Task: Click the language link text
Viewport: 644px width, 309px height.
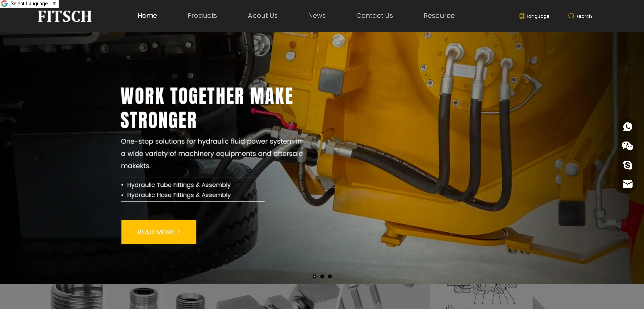Action: coord(538,16)
